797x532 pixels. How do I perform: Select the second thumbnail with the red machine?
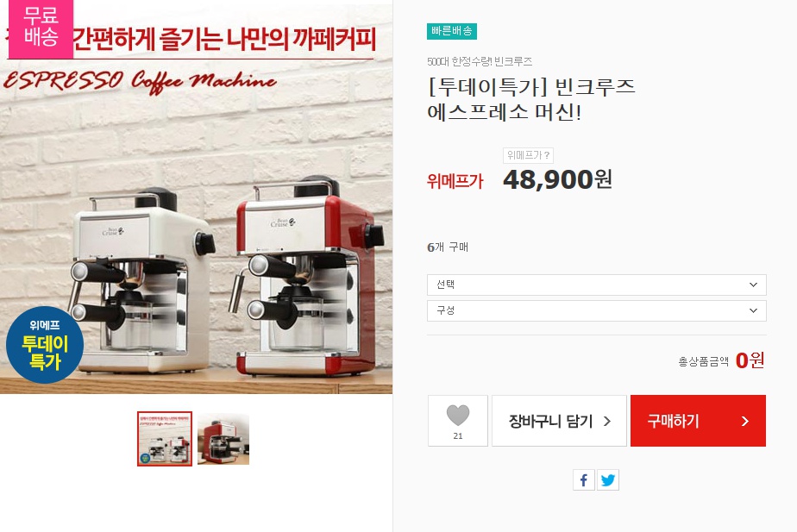pos(223,439)
